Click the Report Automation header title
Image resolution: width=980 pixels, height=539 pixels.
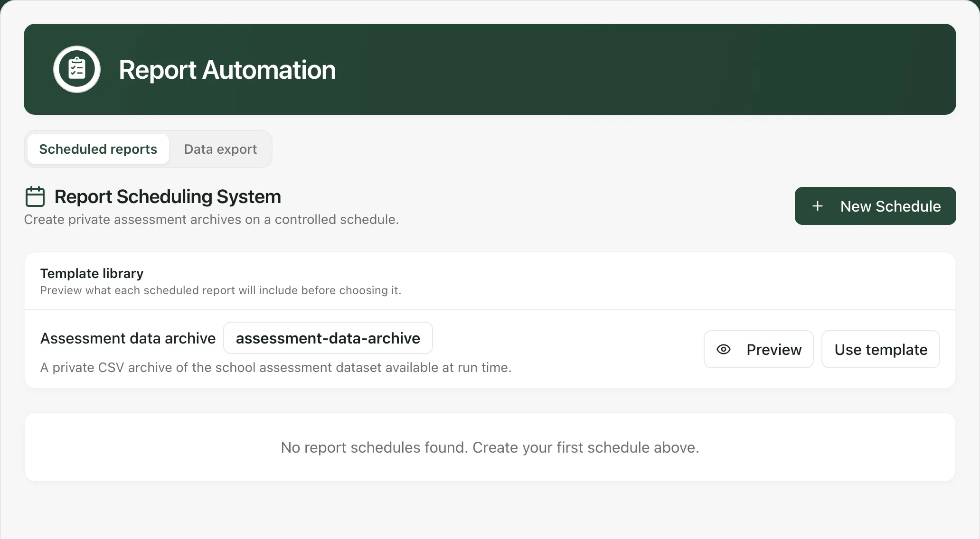tap(227, 70)
